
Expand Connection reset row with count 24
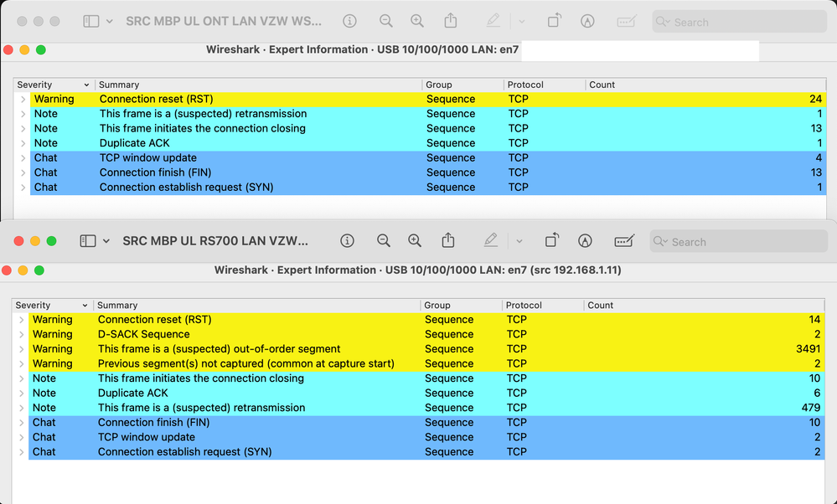pyautogui.click(x=23, y=100)
